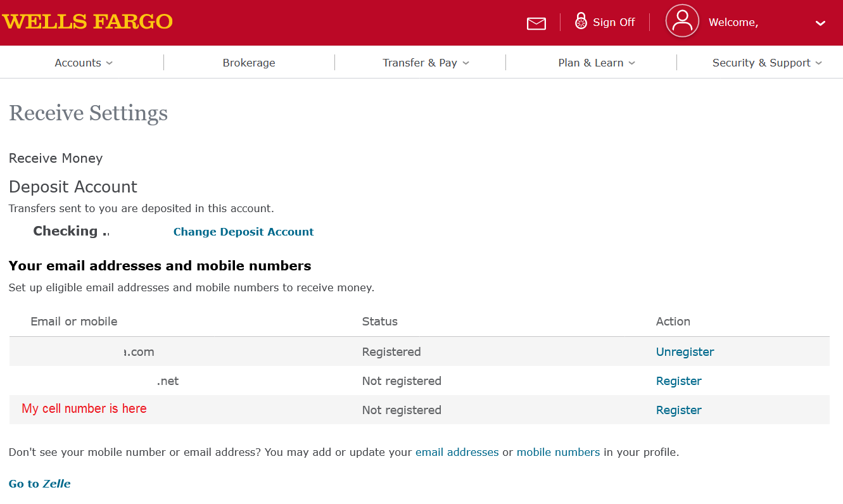The height and width of the screenshot is (504, 843).
Task: Register the .net email address
Action: [x=678, y=381]
